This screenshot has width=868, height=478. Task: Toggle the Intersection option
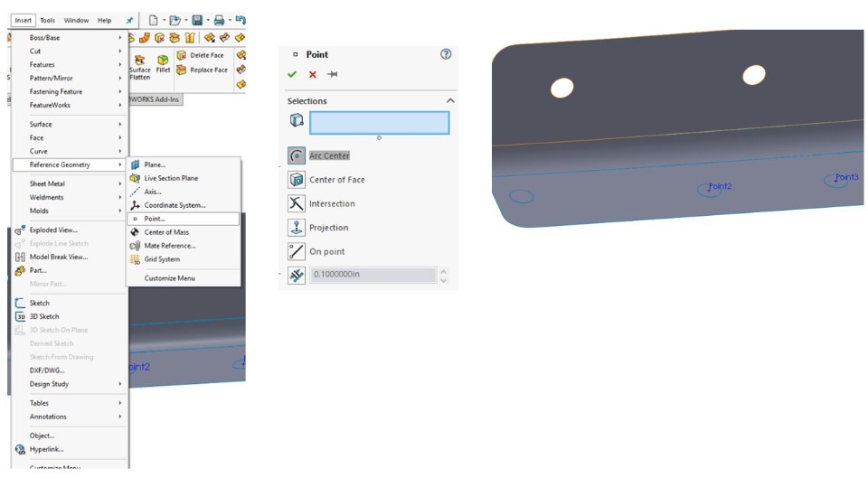[x=297, y=203]
